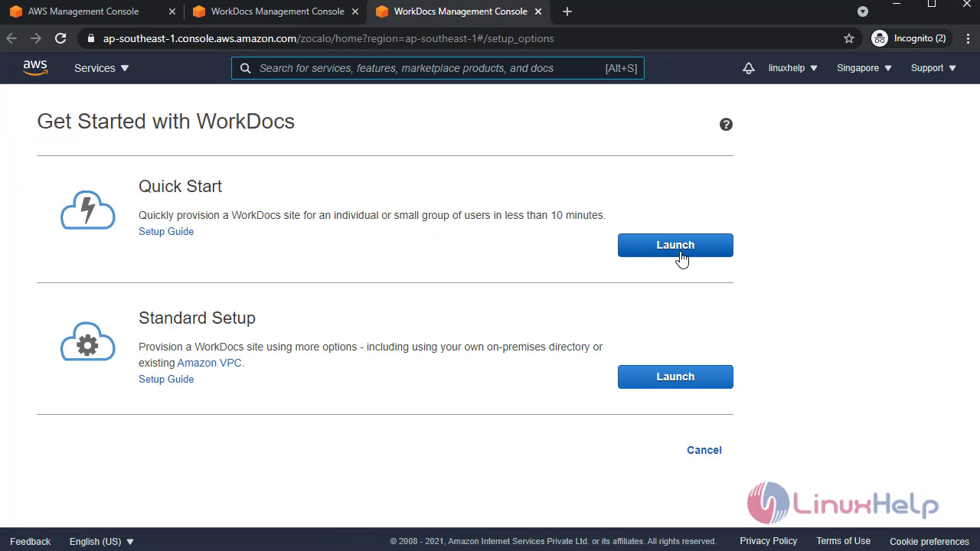Open the tab search down-arrow icon
This screenshot has height=551, width=980.
click(x=863, y=11)
